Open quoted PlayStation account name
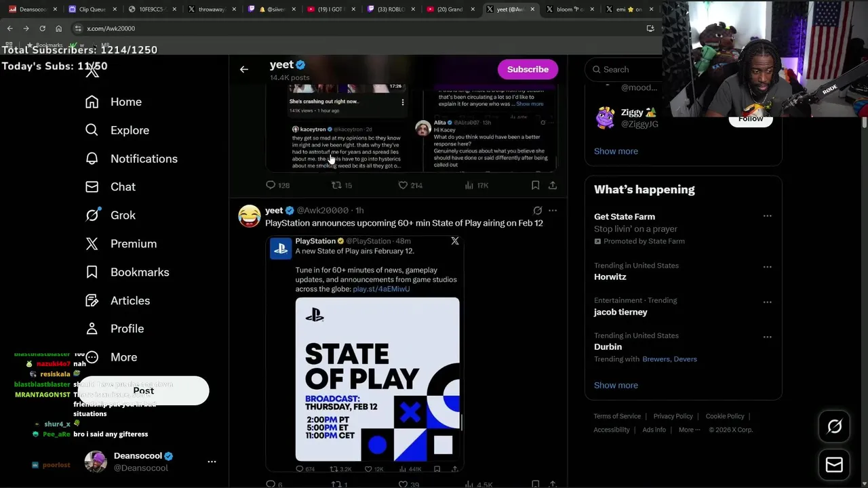The width and height of the screenshot is (868, 488). (x=315, y=241)
